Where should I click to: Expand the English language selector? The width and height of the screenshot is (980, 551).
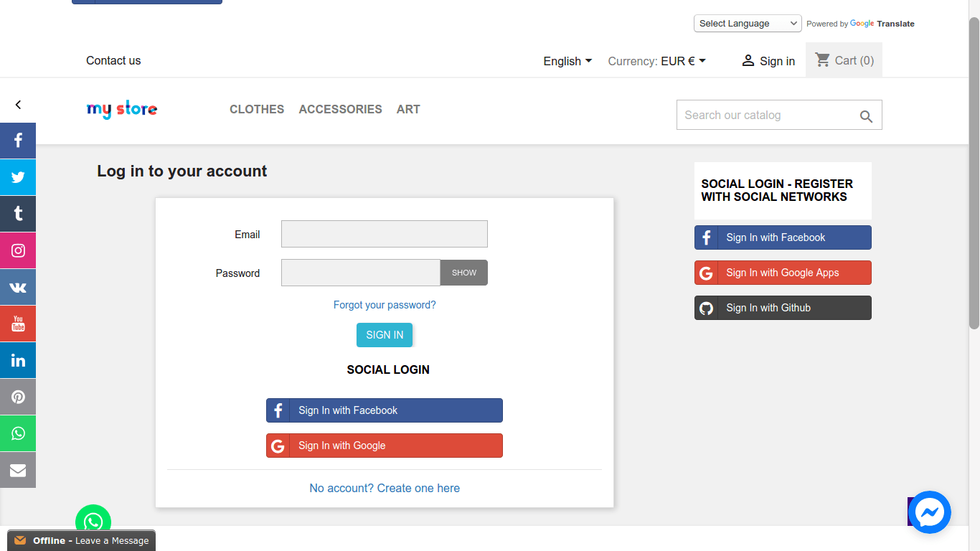pyautogui.click(x=567, y=61)
